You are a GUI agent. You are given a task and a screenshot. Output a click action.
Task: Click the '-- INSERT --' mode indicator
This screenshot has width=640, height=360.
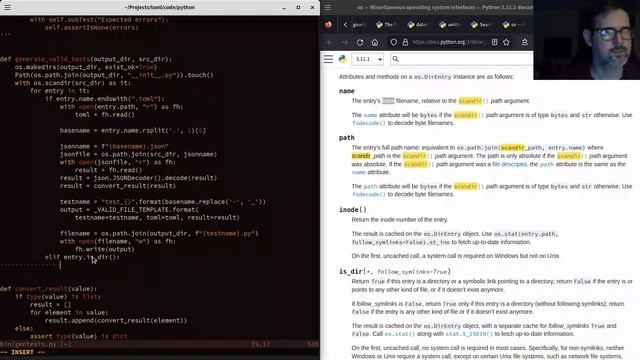(x=22, y=352)
